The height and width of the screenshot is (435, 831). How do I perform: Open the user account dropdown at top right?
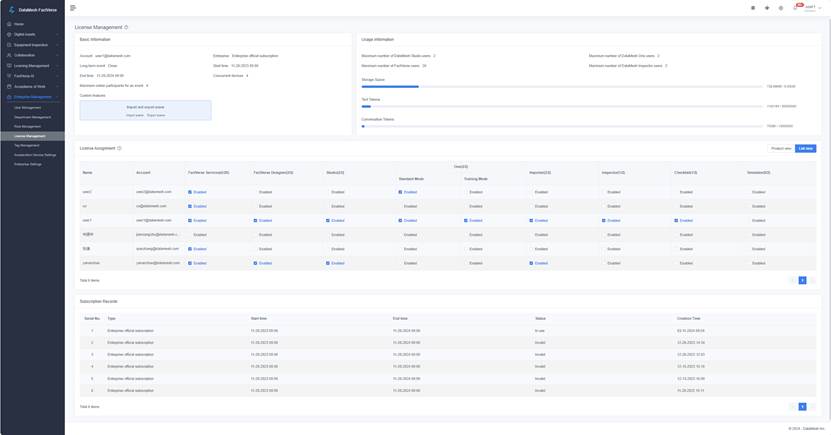pyautogui.click(x=813, y=8)
